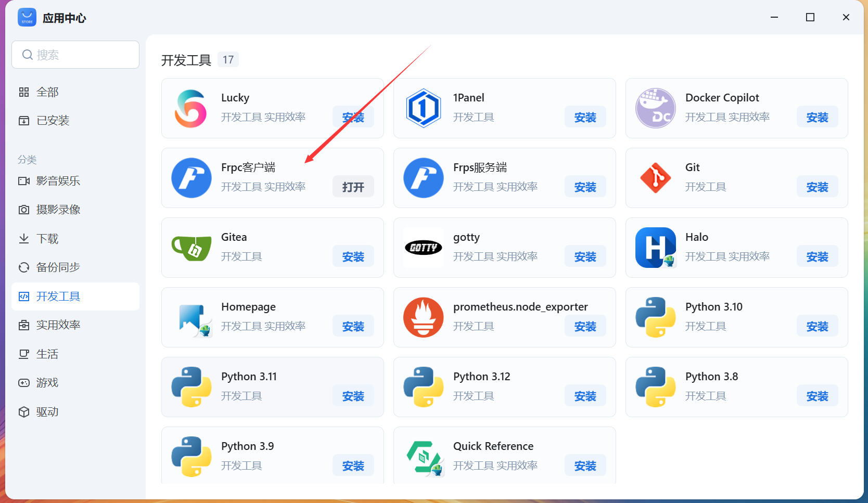Image resolution: width=868 pixels, height=503 pixels.
Task: Click the Python 3.11 icon
Action: (x=192, y=387)
